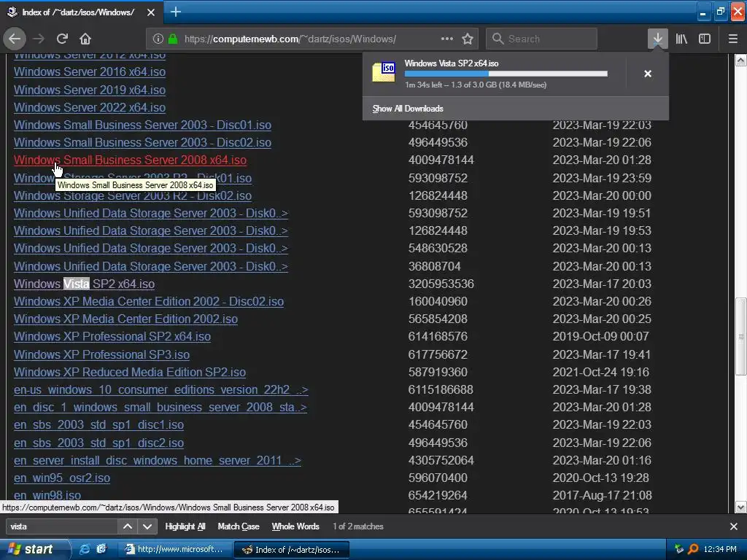
Task: Click the find text field containing vista
Action: click(61, 526)
